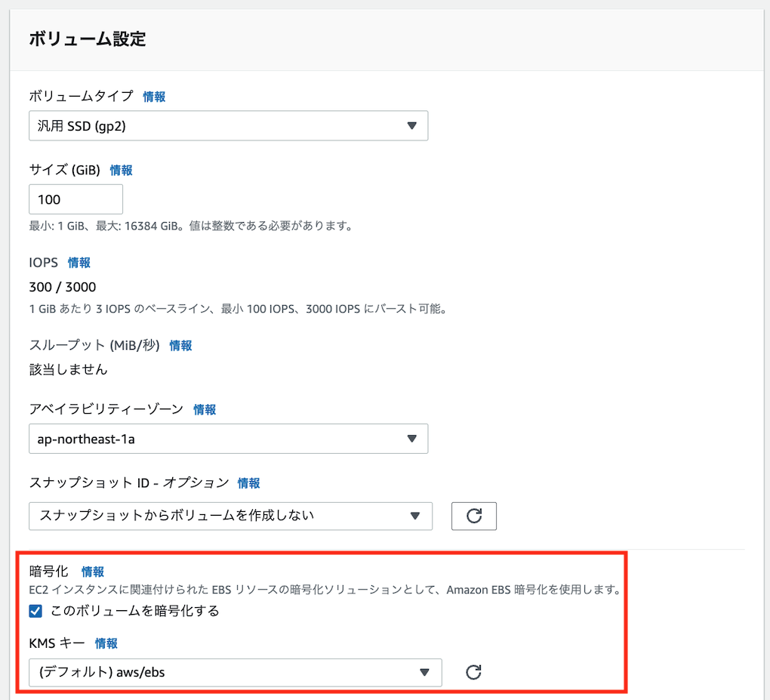The image size is (770, 700).
Task: Click the サイズ (GiB) input field
Action: (x=75, y=199)
